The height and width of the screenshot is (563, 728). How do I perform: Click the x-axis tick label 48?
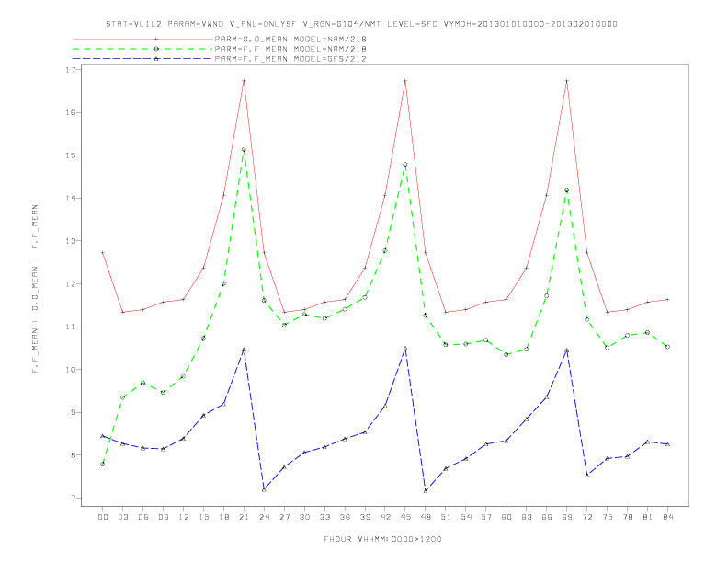(x=426, y=517)
